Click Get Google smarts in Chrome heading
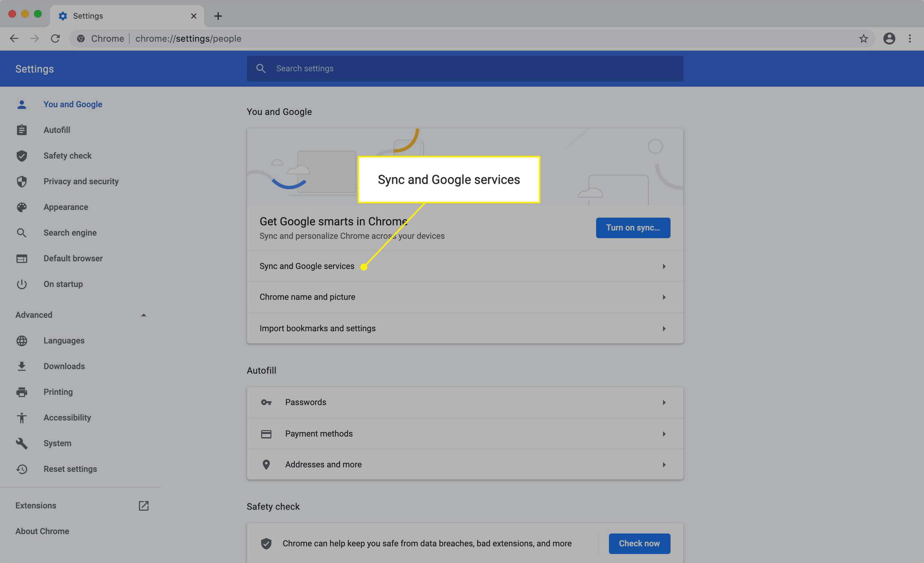Image resolution: width=924 pixels, height=563 pixels. coord(333,221)
